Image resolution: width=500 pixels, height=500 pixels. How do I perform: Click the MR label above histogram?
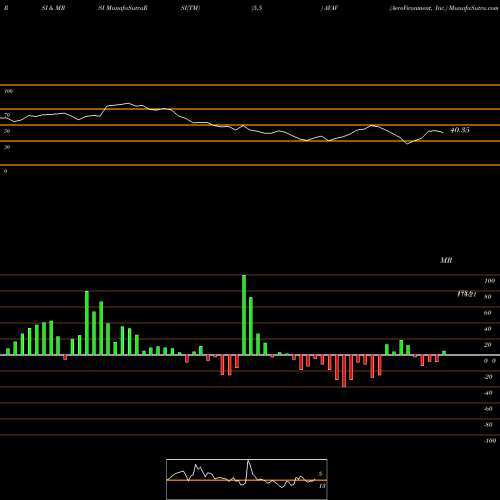tap(446, 260)
